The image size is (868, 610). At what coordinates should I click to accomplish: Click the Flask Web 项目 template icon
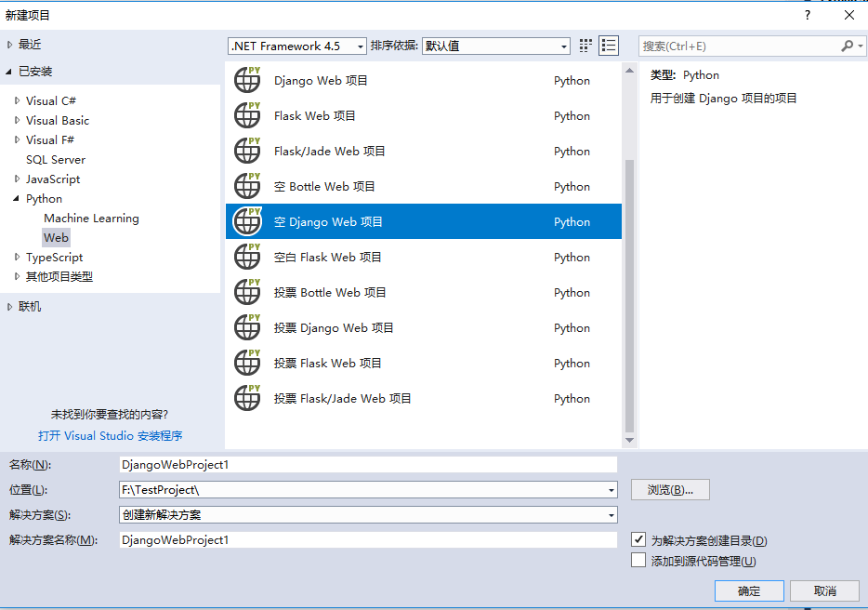(247, 115)
